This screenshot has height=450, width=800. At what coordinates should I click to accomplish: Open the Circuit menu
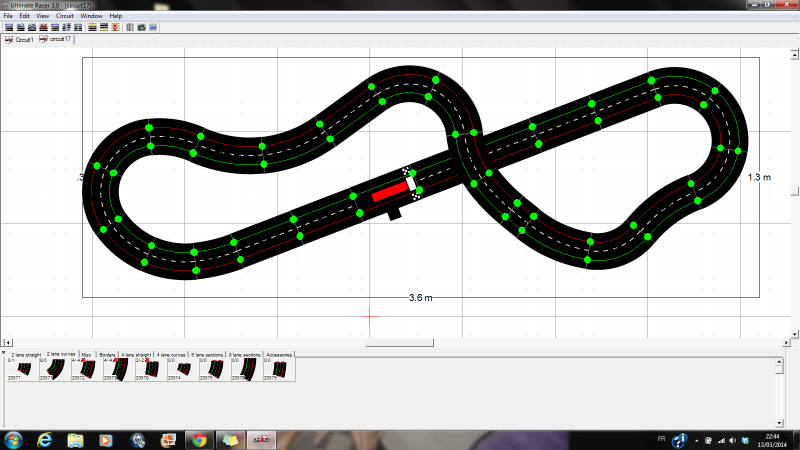click(64, 17)
